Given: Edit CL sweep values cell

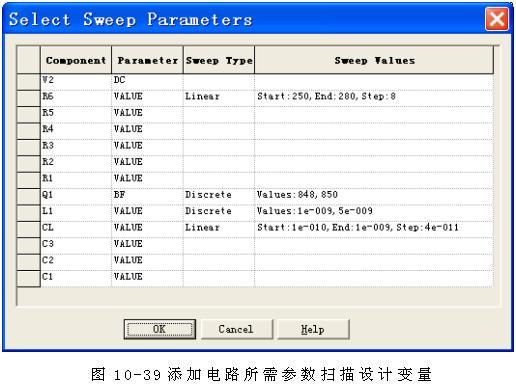Looking at the screenshot, I should tap(374, 229).
